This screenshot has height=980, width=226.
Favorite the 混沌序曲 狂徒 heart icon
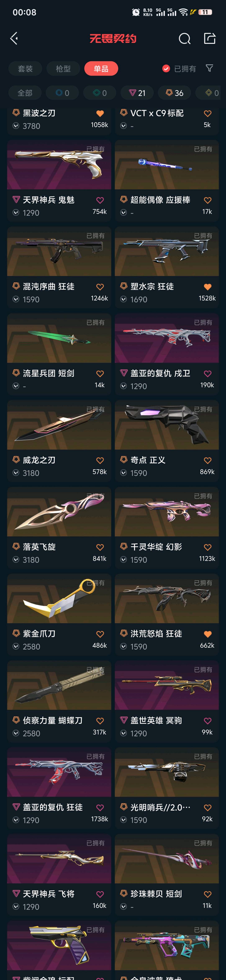(x=100, y=287)
